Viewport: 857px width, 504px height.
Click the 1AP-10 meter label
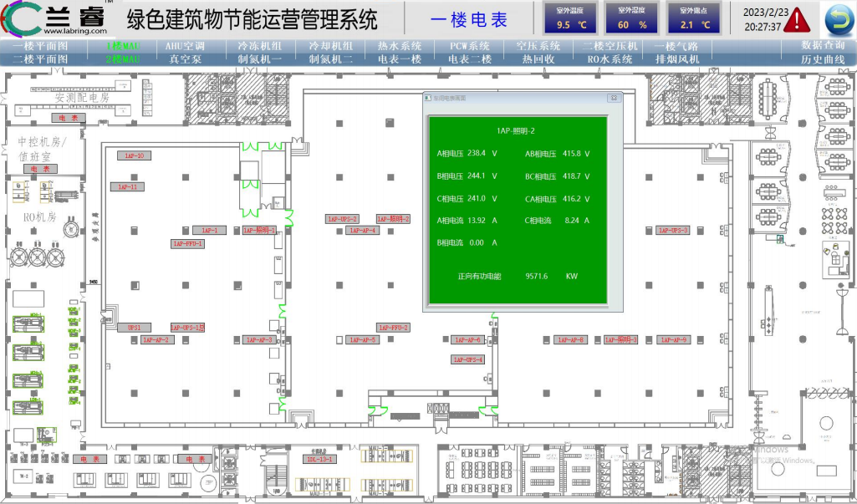(x=134, y=156)
